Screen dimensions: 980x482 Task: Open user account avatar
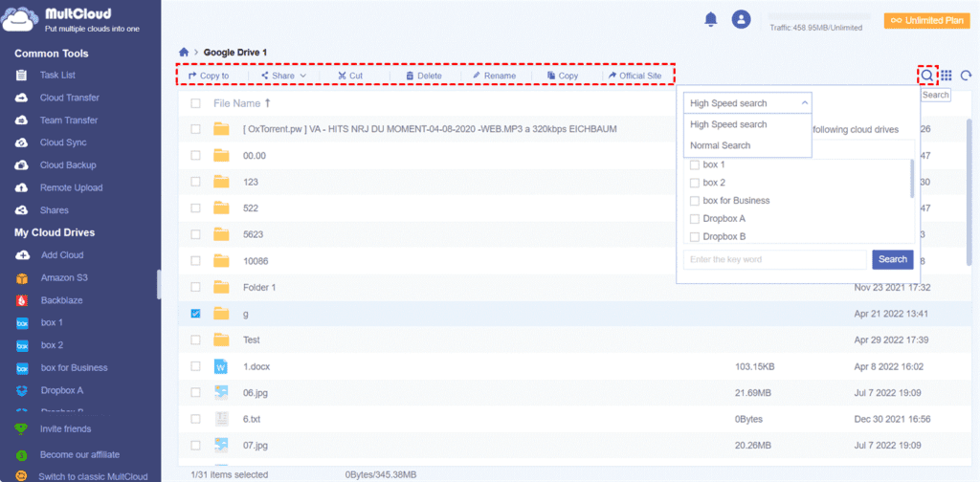(742, 19)
